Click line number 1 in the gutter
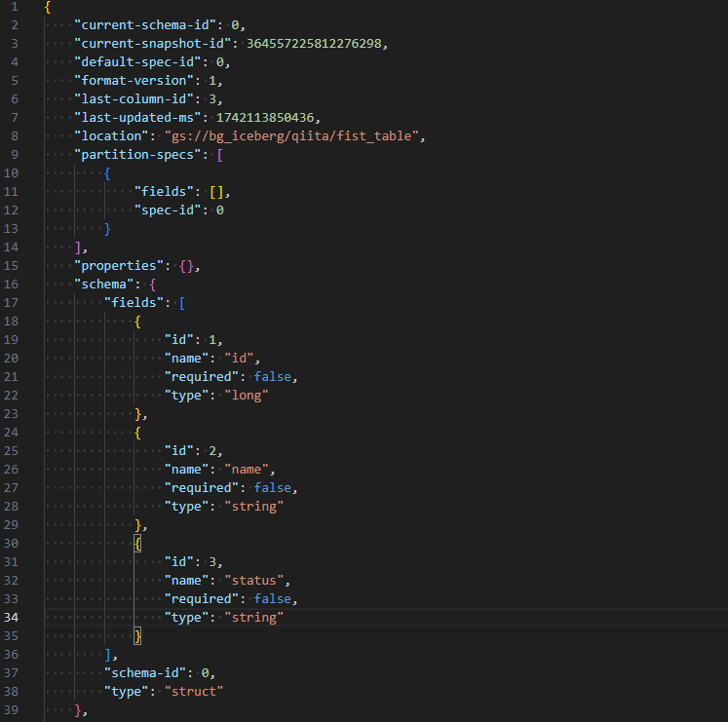728x722 pixels. pyautogui.click(x=15, y=7)
